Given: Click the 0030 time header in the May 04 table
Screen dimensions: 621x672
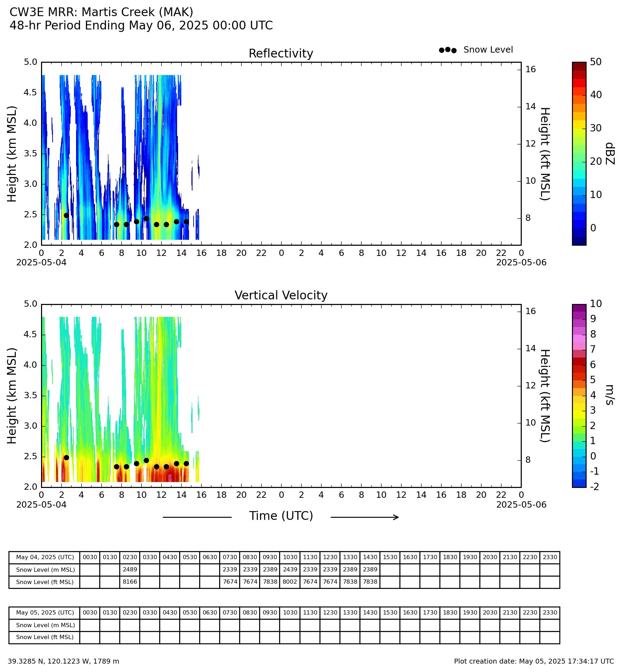Looking at the screenshot, I should (90, 557).
